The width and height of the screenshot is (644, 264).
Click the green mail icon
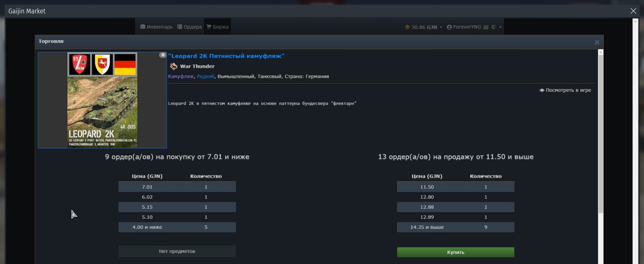486,27
